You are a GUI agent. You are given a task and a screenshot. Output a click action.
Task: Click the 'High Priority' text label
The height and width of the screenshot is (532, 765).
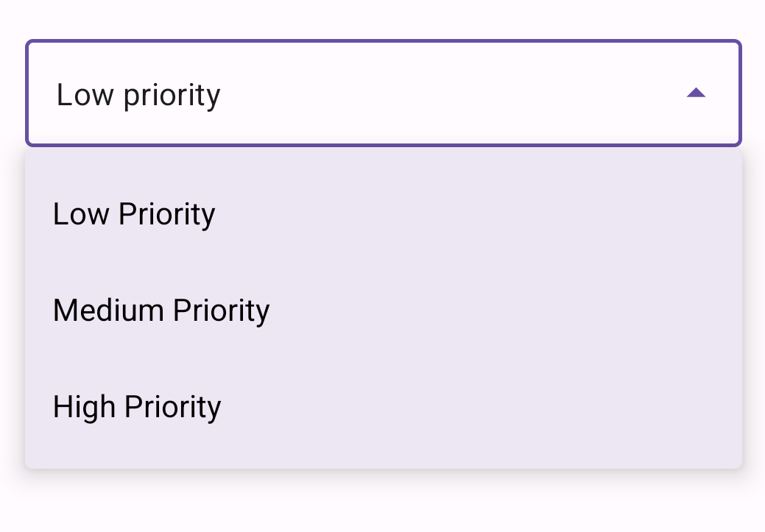tap(137, 407)
